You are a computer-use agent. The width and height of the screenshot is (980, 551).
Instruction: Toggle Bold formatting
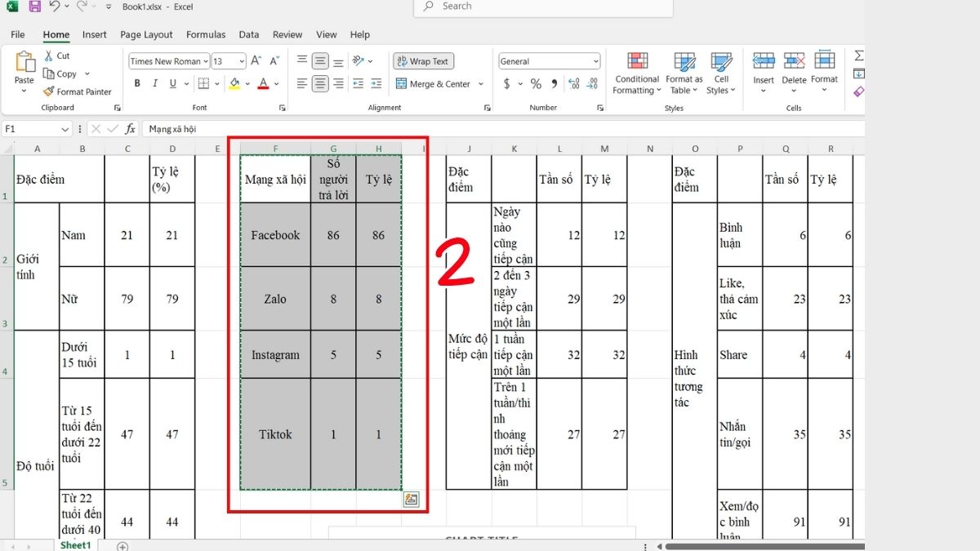tap(137, 83)
